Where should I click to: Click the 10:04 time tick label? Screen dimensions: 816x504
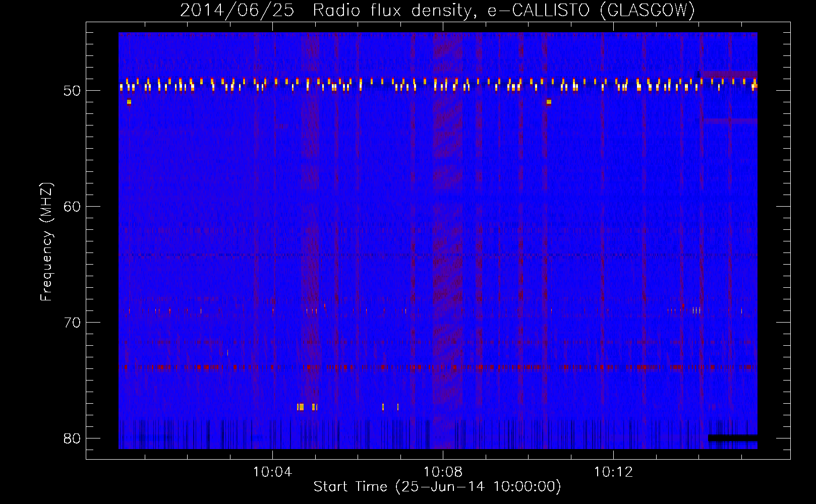(272, 472)
